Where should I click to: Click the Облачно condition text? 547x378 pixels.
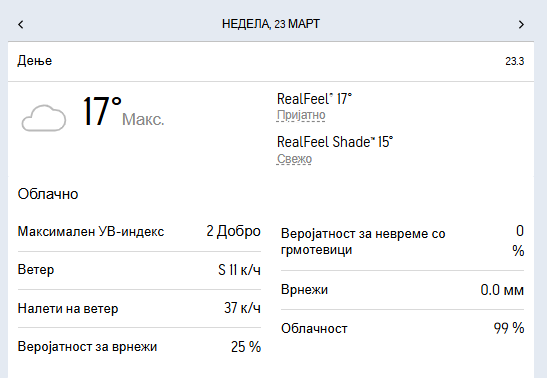point(48,194)
